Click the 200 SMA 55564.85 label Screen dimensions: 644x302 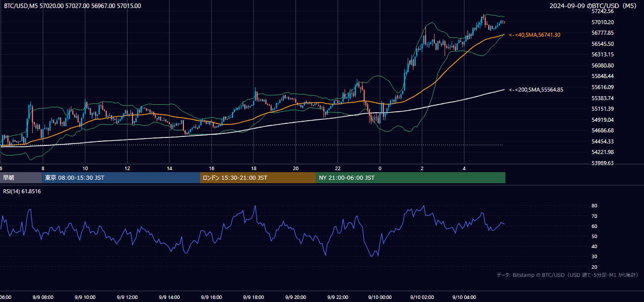[536, 90]
